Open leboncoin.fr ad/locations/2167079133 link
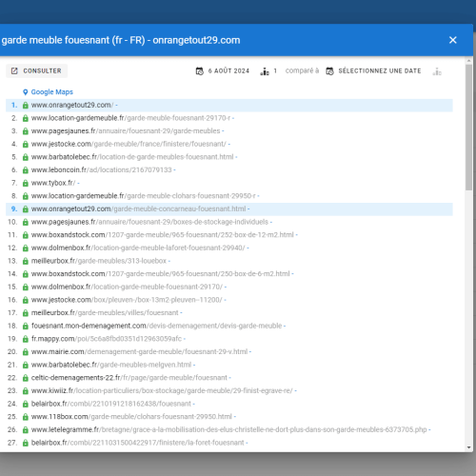This screenshot has width=476, height=476. point(102,170)
